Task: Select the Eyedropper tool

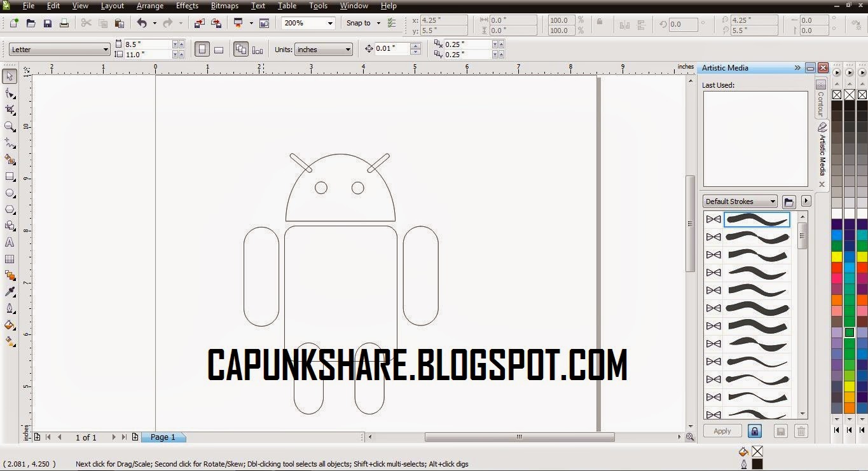Action: pos(10,292)
